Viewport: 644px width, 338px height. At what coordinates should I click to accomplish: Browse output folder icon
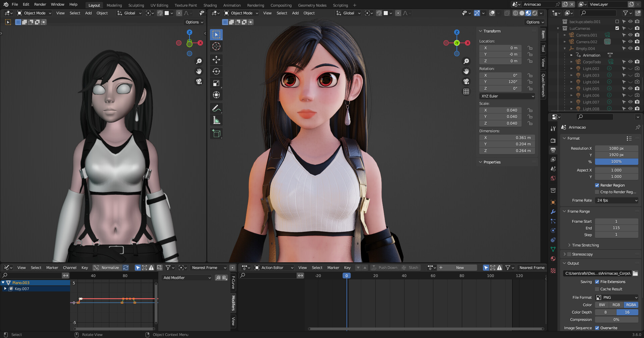coord(635,273)
